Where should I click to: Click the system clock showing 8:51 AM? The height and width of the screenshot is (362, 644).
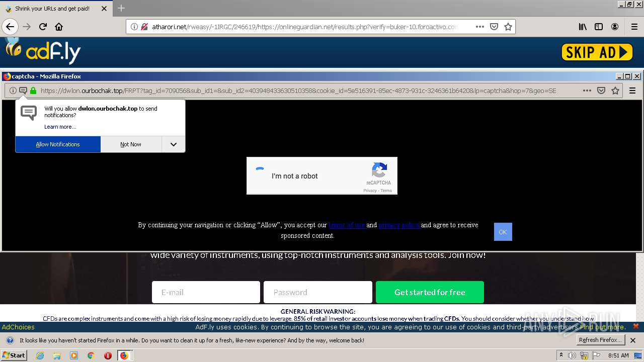(618, 355)
